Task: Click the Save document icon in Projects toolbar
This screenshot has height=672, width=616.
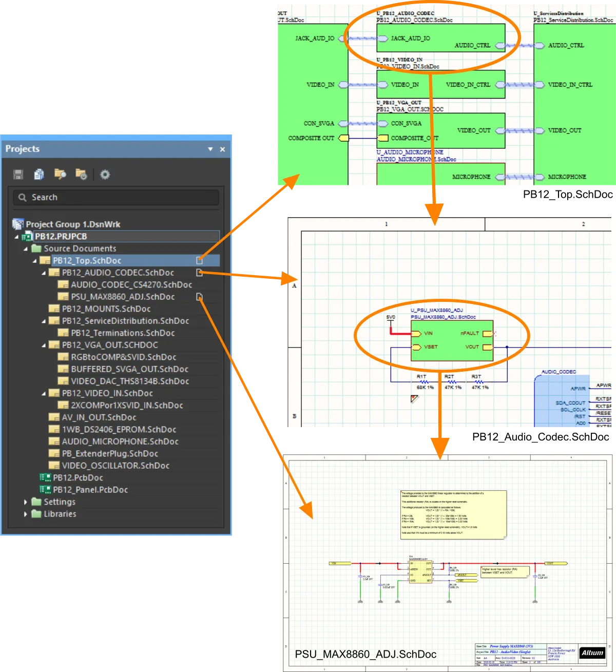Action: tap(18, 175)
